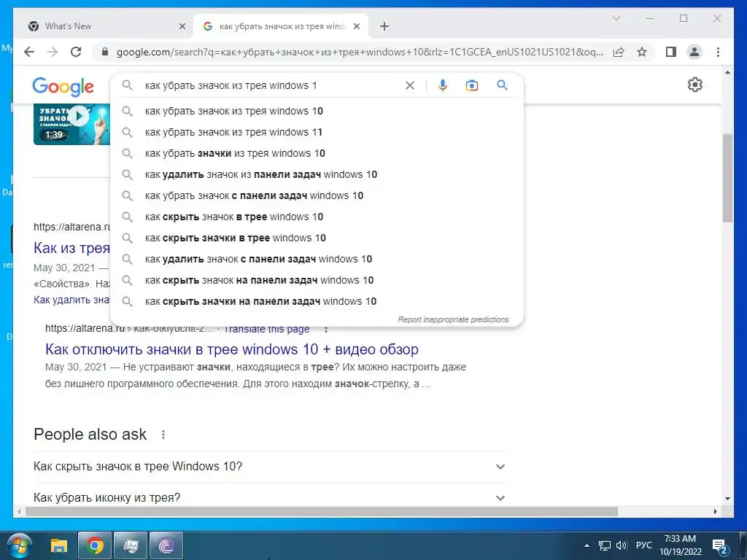Click the blue magnifier search button
The width and height of the screenshot is (747, 560).
pyautogui.click(x=502, y=85)
